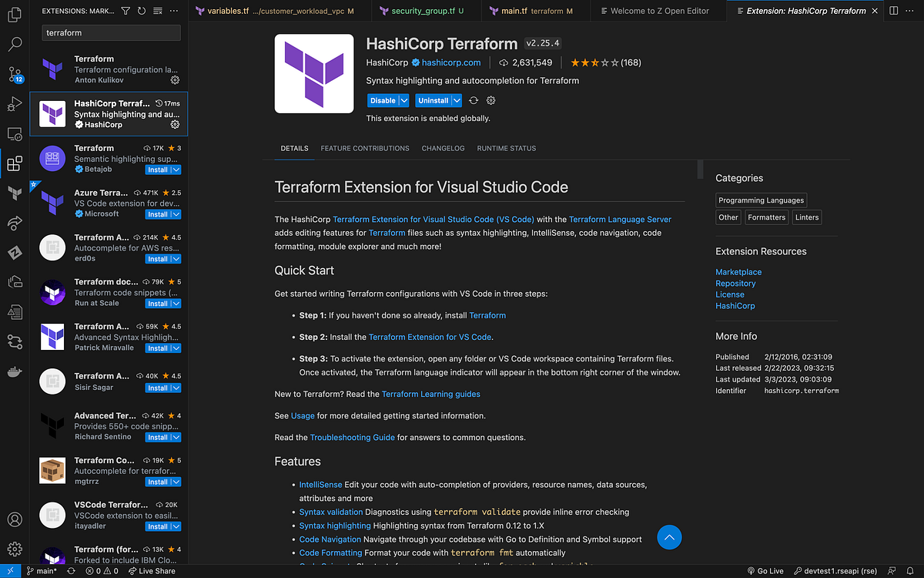Switch to the CHANGELOG tab
Image resolution: width=924 pixels, height=578 pixels.
click(443, 148)
